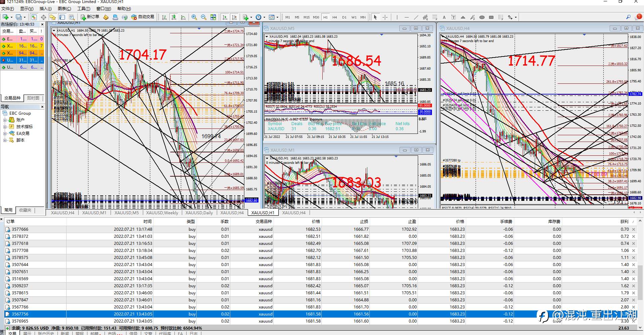Click the 止损 column header
This screenshot has height=335, width=644.
pyautogui.click(x=364, y=221)
